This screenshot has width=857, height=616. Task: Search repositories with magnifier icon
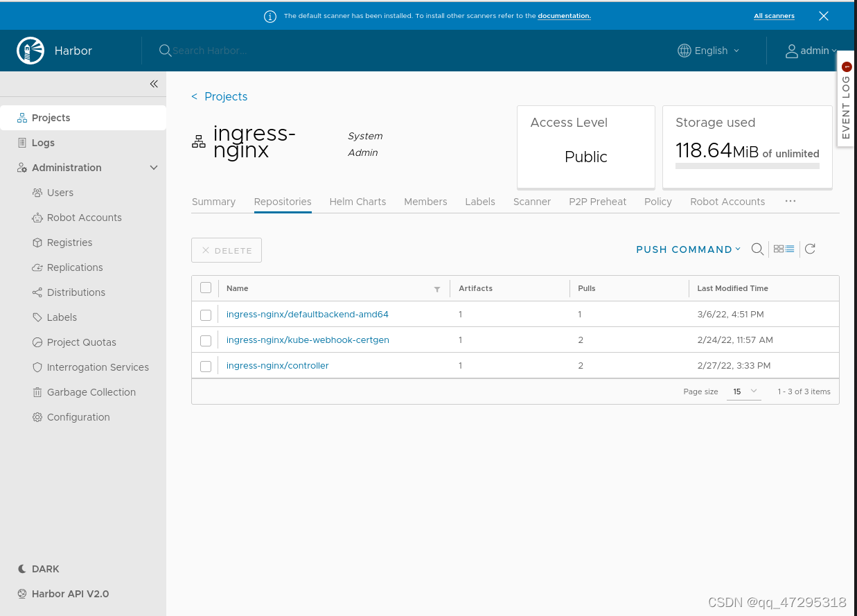click(x=758, y=249)
